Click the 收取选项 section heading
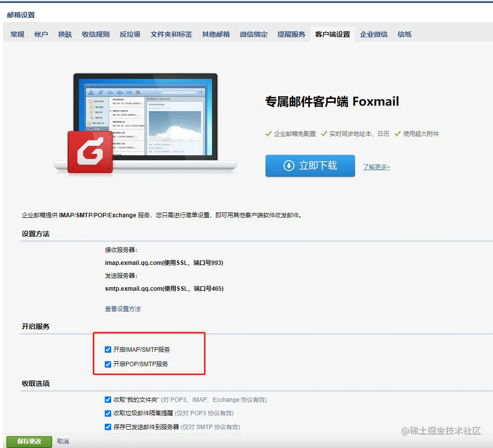 point(36,384)
